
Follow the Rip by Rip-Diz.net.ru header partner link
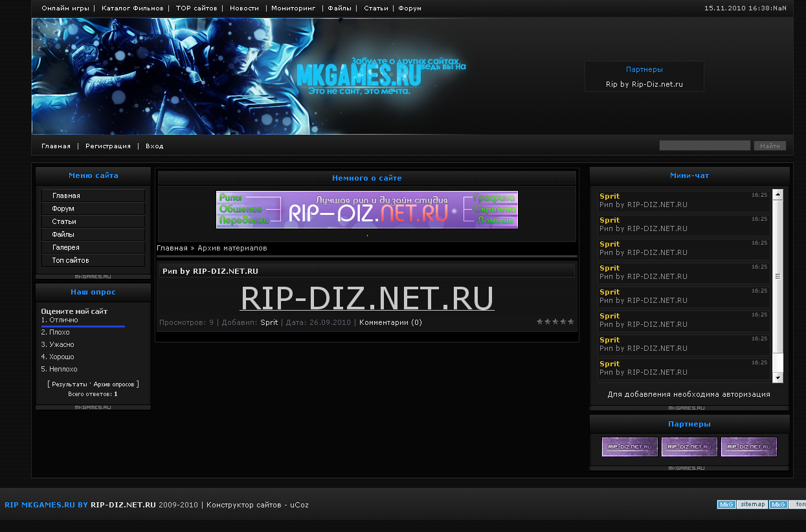(x=644, y=84)
